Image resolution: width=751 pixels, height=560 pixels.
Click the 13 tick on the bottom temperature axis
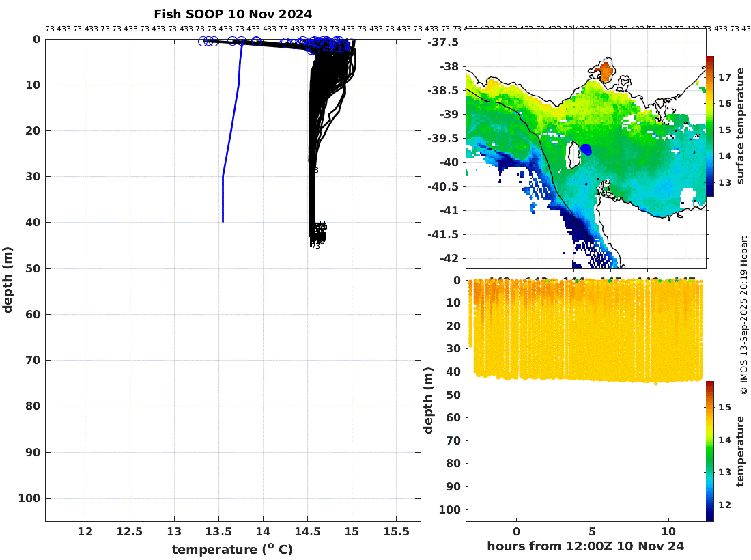(x=174, y=532)
